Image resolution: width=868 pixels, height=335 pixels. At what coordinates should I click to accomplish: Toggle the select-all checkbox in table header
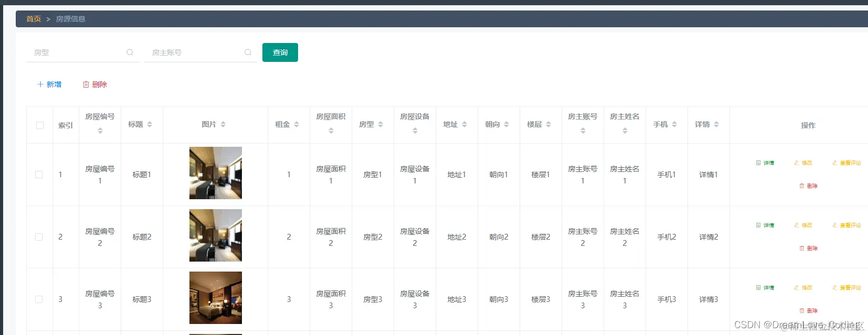click(x=40, y=125)
